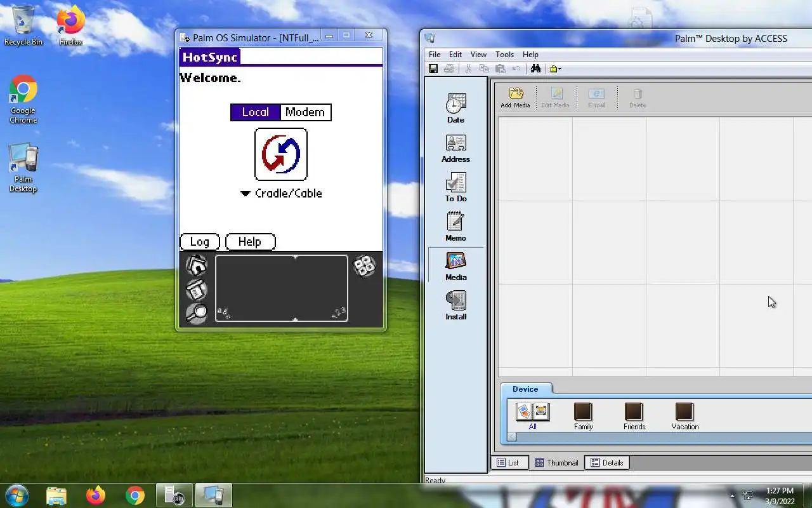Click the network icon in system tray

coord(748,496)
